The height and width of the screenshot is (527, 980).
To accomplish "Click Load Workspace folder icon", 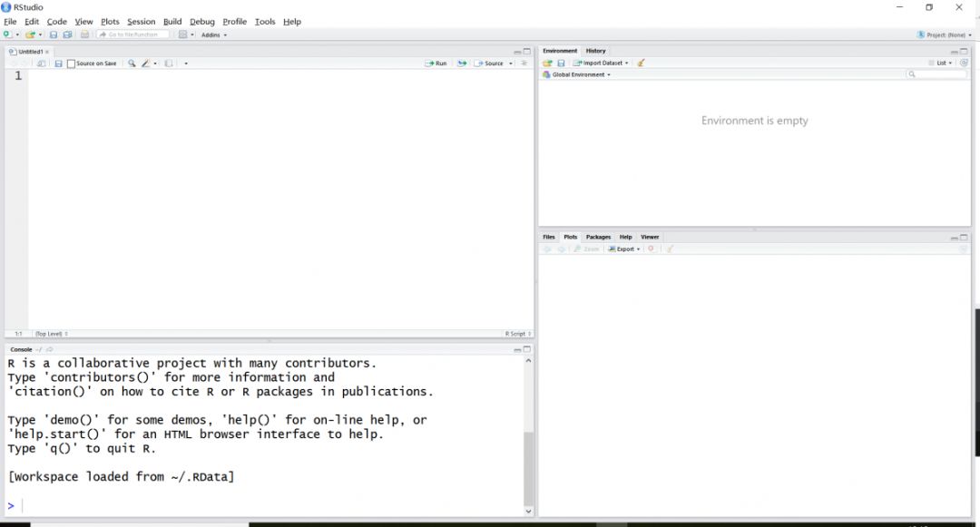I will point(547,63).
